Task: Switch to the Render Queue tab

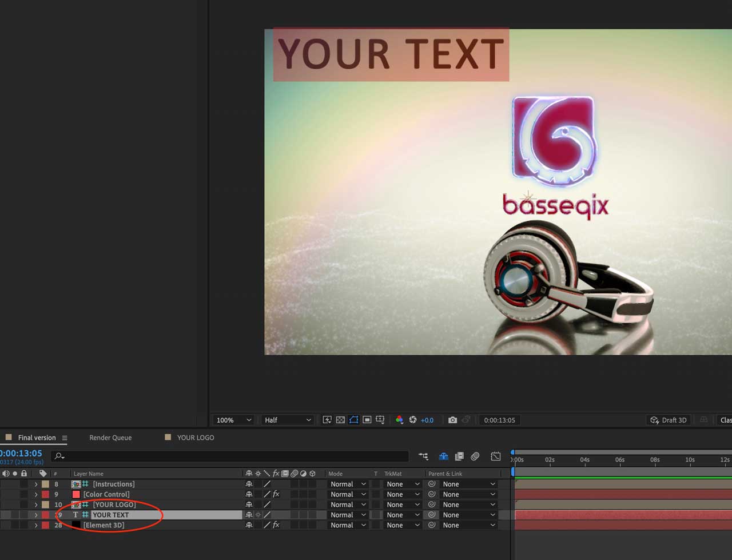Action: pos(110,438)
